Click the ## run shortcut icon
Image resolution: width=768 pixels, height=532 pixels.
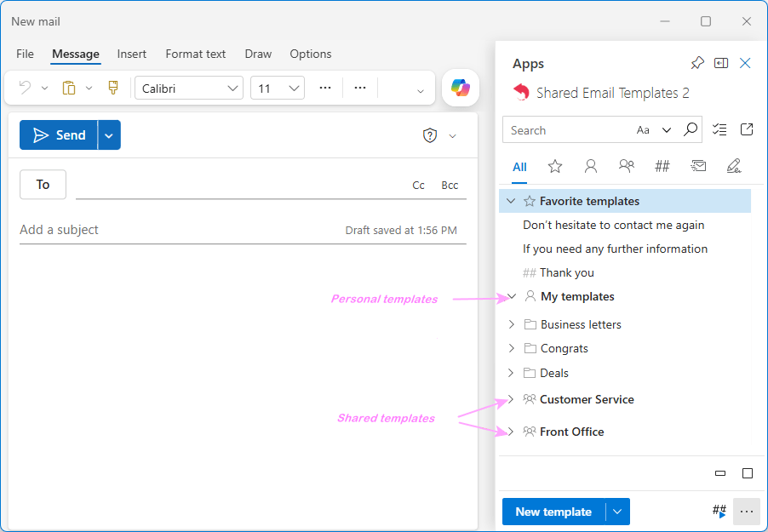719,512
